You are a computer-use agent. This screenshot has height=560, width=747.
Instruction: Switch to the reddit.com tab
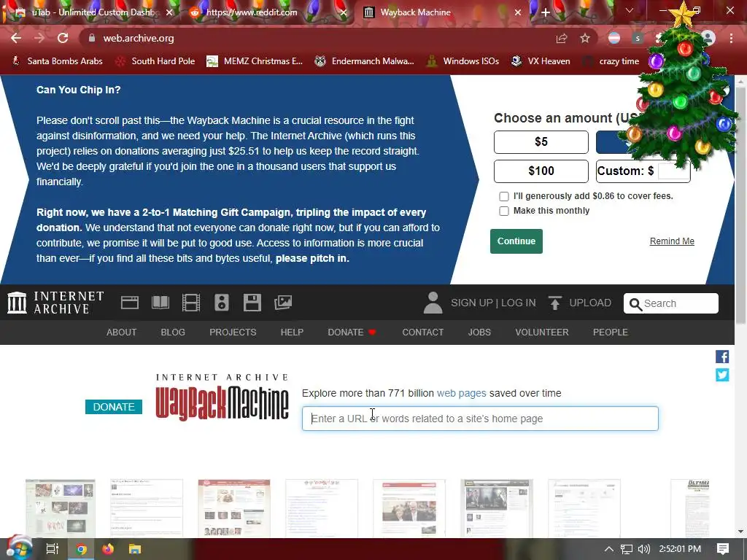267,12
